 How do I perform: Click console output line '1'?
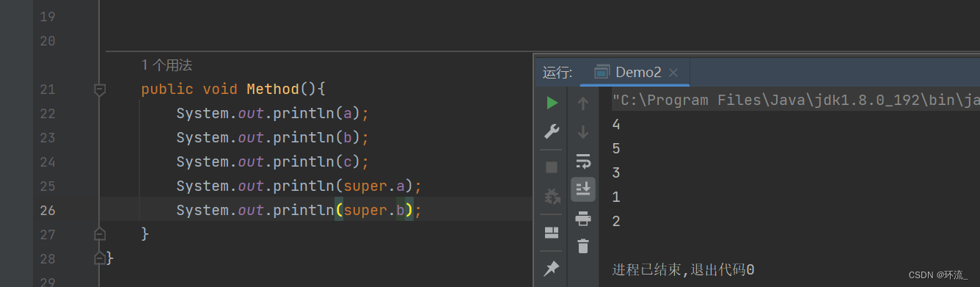tap(616, 197)
